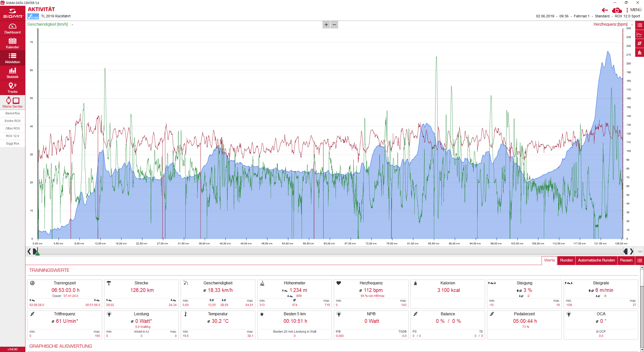
Task: Click the green chart range slider handle
Action: (37, 253)
